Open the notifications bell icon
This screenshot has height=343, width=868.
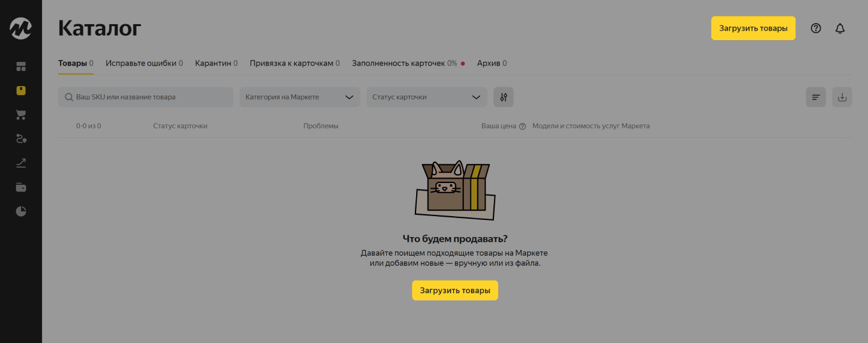[840, 28]
